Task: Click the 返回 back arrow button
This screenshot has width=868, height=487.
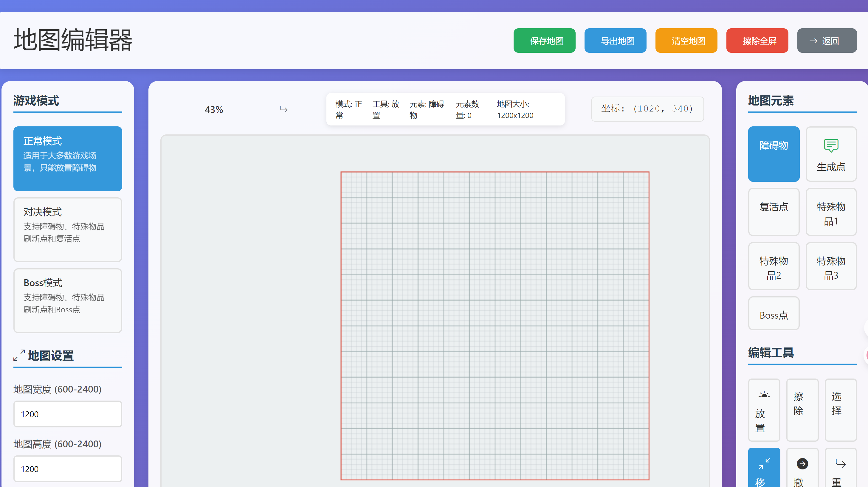Action: (x=827, y=41)
